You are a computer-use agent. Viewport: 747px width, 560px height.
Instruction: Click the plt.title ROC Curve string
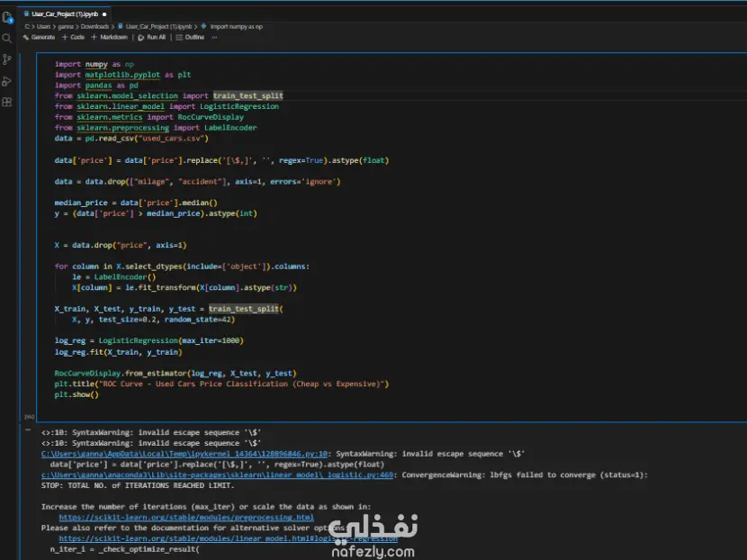click(243, 384)
